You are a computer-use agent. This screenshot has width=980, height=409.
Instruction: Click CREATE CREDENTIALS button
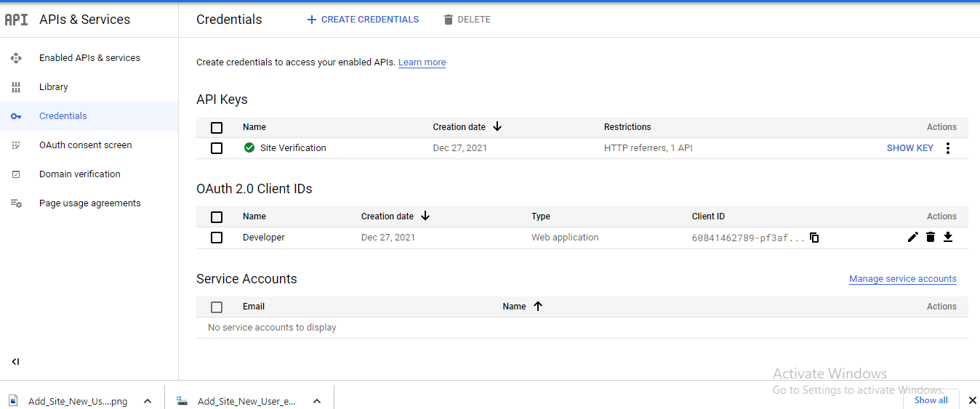pyautogui.click(x=363, y=20)
